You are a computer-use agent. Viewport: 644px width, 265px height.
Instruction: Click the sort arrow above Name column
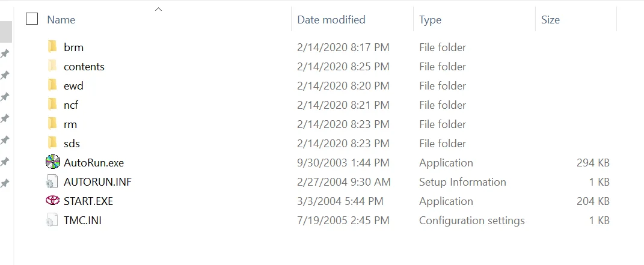tap(158, 9)
